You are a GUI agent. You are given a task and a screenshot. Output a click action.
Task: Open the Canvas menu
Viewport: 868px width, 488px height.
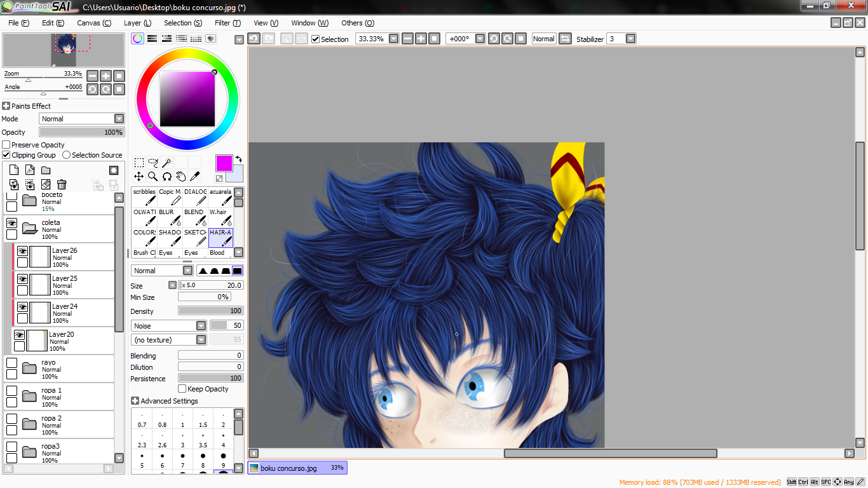94,23
